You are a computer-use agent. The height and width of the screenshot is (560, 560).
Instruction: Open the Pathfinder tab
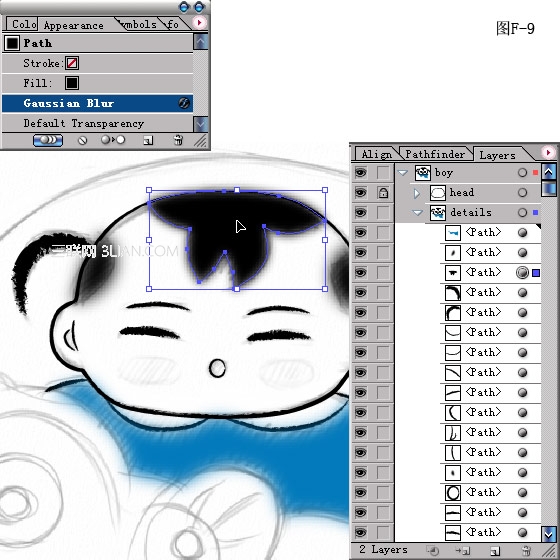[x=435, y=154]
